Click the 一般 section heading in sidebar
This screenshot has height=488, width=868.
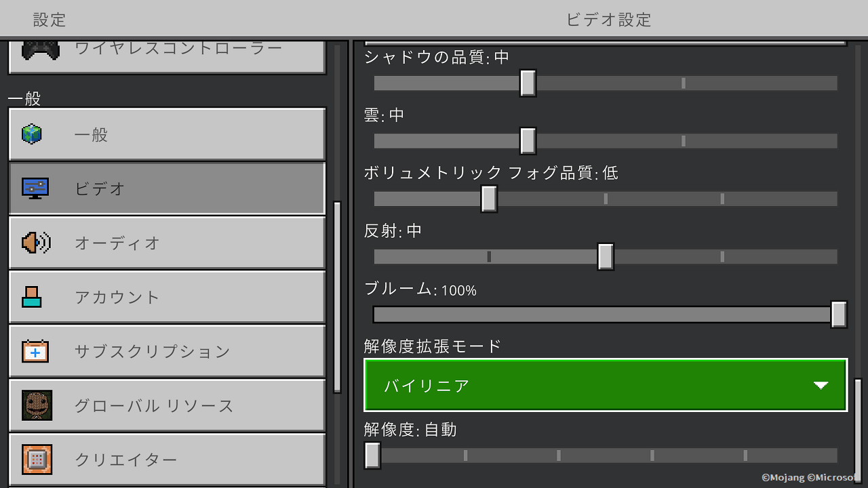click(x=24, y=99)
